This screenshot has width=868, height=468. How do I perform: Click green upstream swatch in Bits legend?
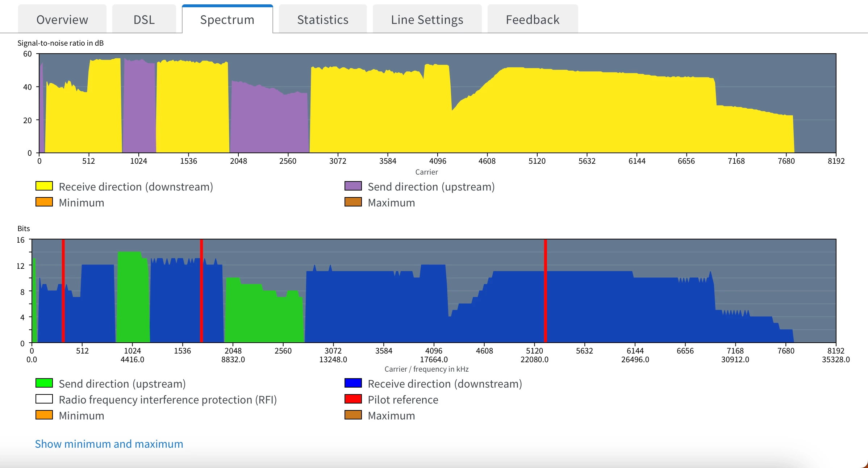pyautogui.click(x=44, y=383)
